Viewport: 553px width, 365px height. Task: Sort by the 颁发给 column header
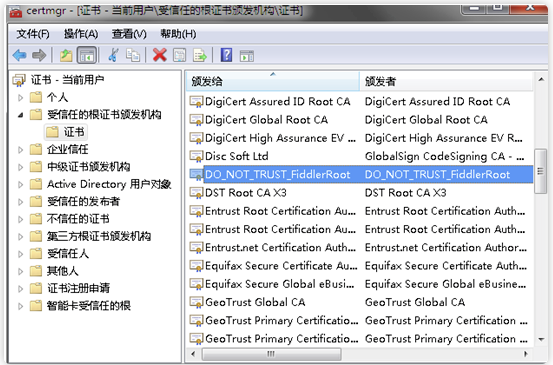(x=273, y=81)
